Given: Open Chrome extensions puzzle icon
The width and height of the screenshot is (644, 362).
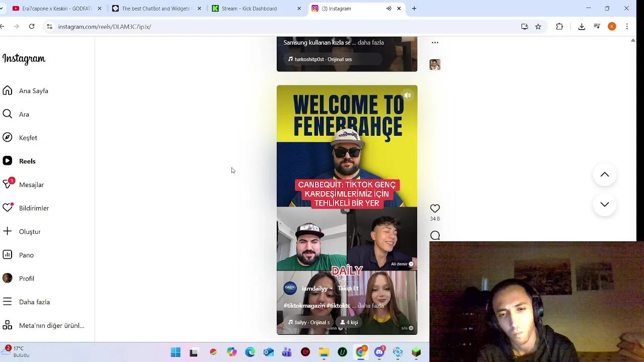Looking at the screenshot, I should coord(559,27).
